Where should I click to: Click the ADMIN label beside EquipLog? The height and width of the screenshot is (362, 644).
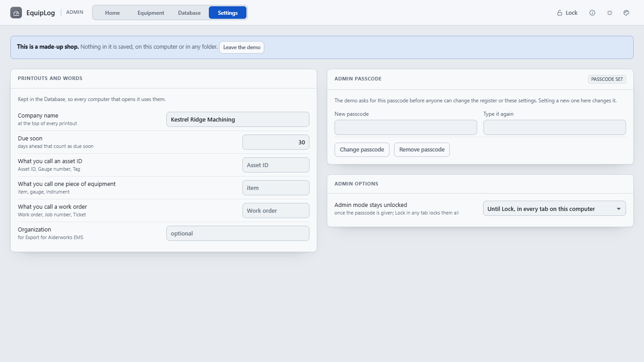point(75,13)
